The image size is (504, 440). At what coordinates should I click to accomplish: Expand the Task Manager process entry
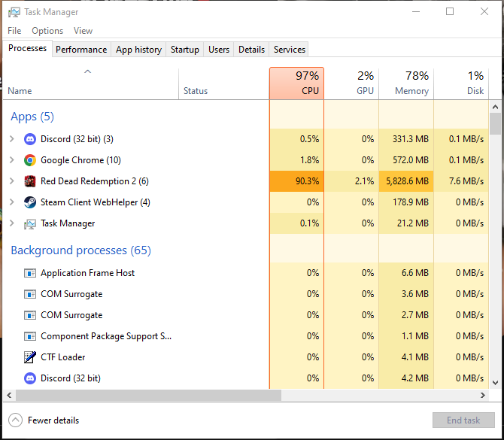click(x=12, y=223)
